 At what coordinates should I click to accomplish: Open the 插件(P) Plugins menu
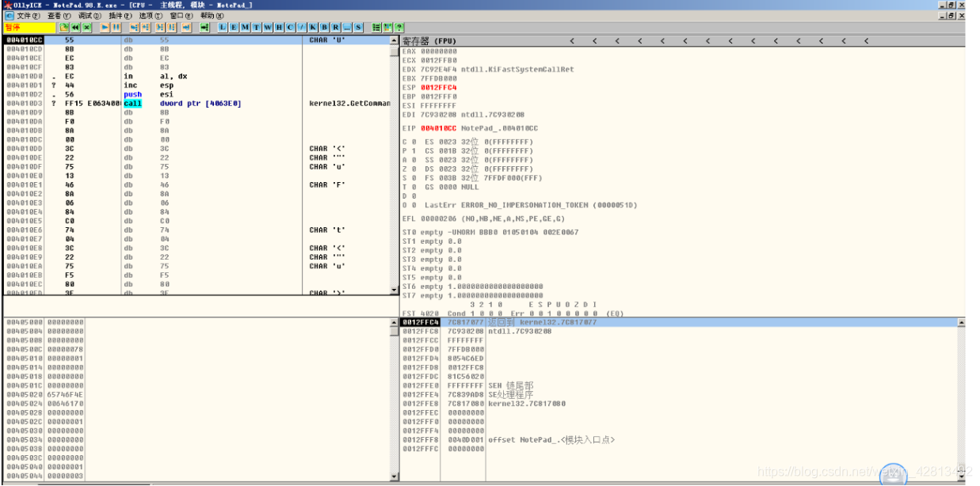tap(120, 15)
